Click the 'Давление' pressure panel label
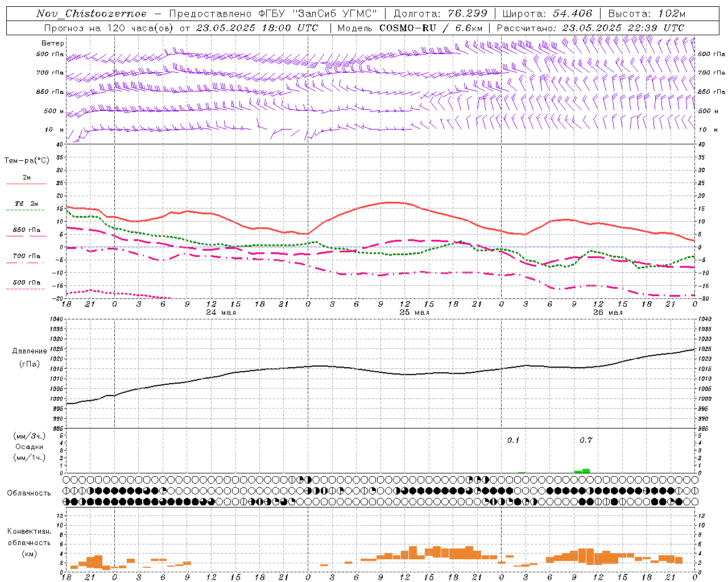Image resolution: width=728 pixels, height=582 pixels. tap(30, 351)
